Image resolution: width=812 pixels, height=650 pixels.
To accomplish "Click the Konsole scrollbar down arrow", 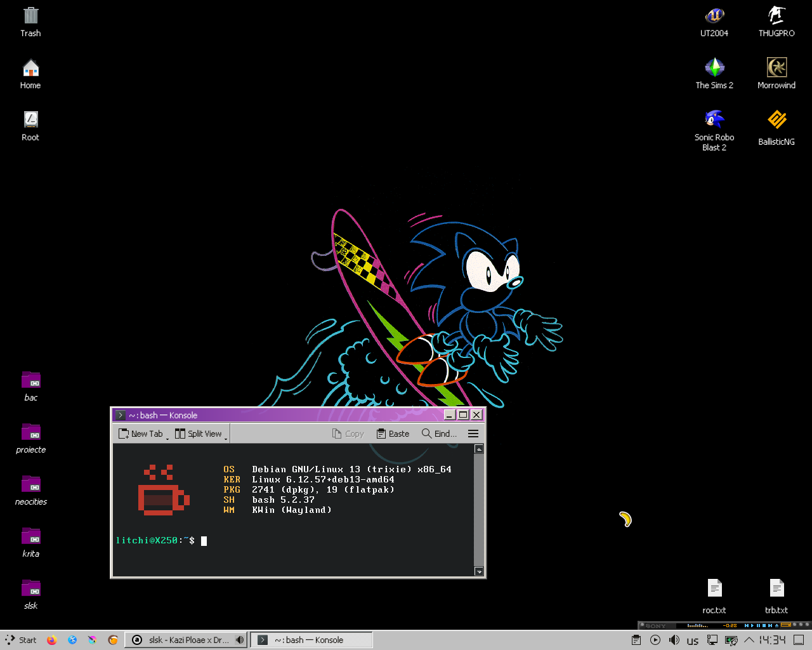I will [479, 571].
